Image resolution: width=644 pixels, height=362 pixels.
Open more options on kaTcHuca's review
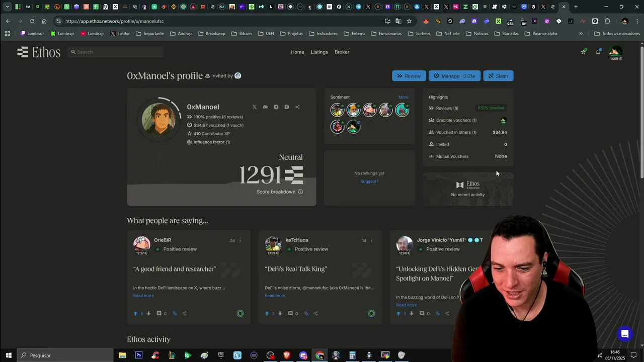pos(372,240)
